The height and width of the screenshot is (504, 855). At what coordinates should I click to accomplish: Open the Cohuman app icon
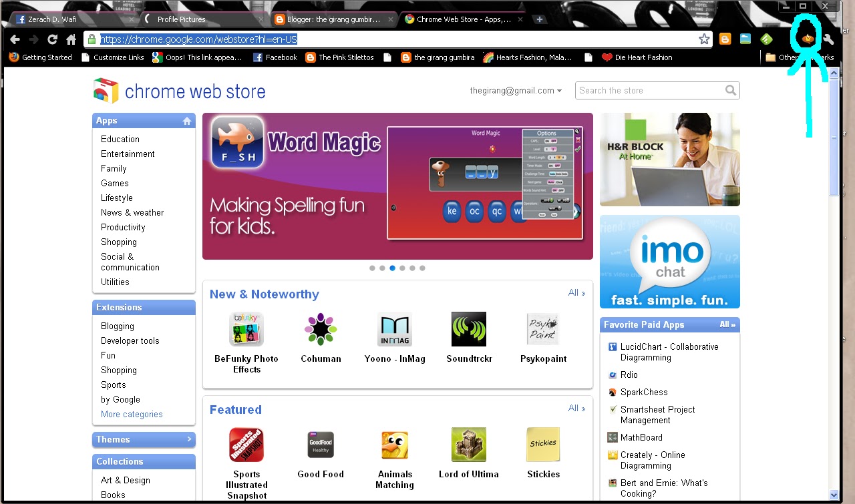click(321, 329)
